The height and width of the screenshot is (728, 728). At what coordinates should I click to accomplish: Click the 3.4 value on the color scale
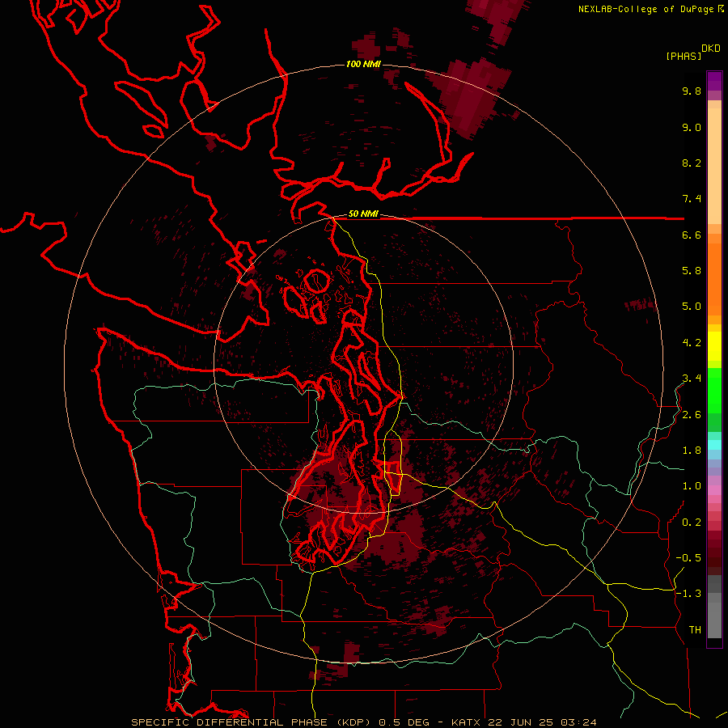[692, 379]
